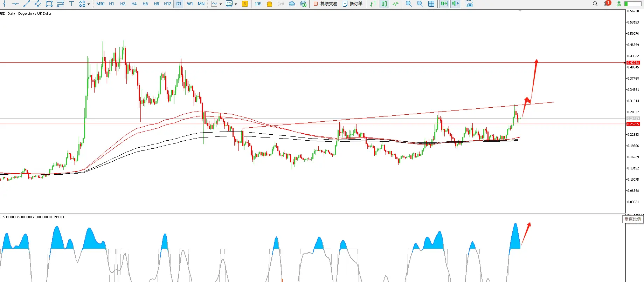Image resolution: width=644 pixels, height=282 pixels.
Task: Select the horizontal line drawing tool
Action: (x=15, y=4)
